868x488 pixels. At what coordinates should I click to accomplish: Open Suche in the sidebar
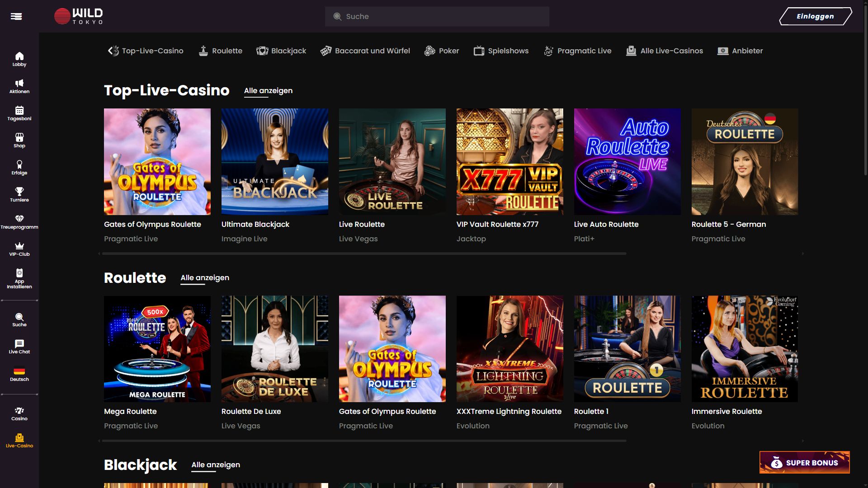[x=19, y=320]
